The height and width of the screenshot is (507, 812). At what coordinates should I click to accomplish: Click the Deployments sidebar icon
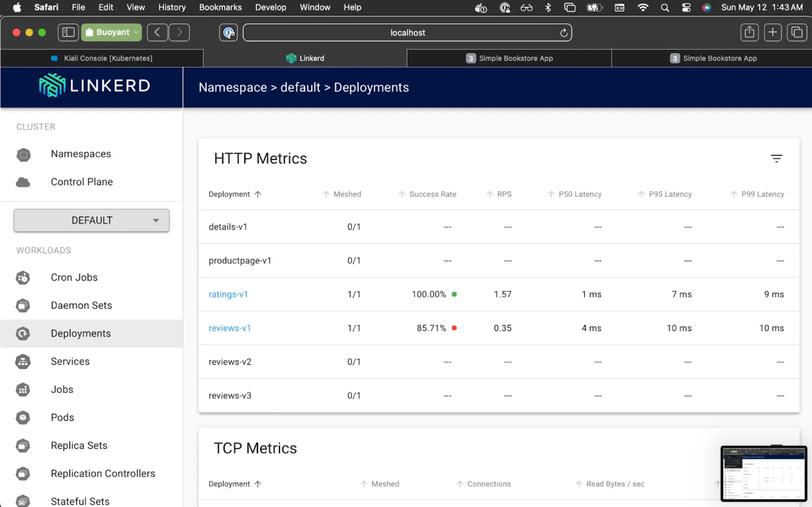(x=23, y=334)
